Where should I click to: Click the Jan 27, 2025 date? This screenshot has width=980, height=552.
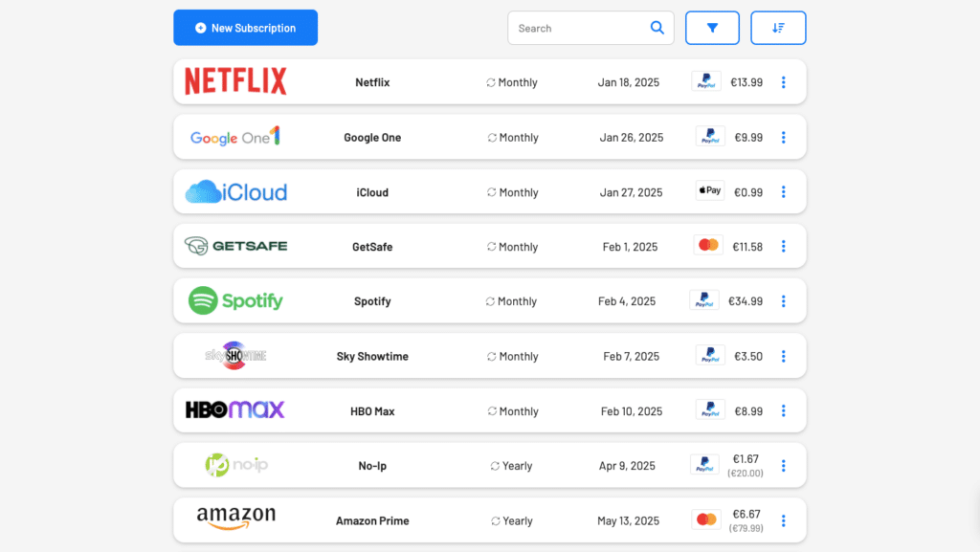(632, 192)
